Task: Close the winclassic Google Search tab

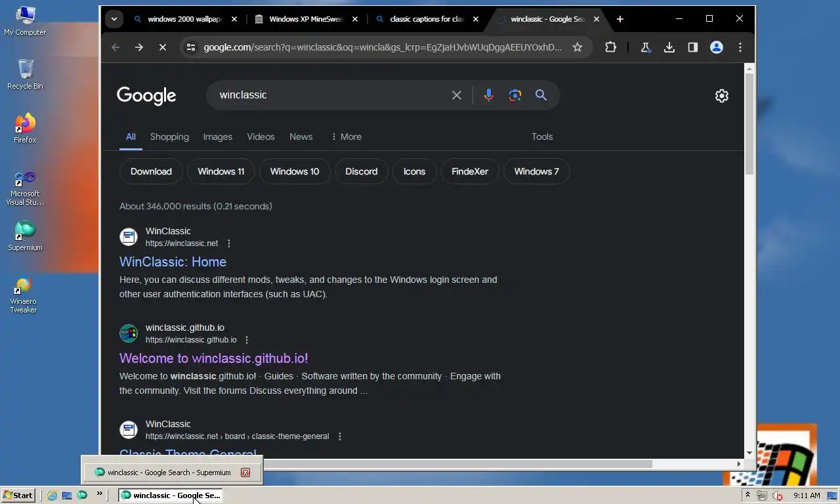Action: (x=597, y=19)
